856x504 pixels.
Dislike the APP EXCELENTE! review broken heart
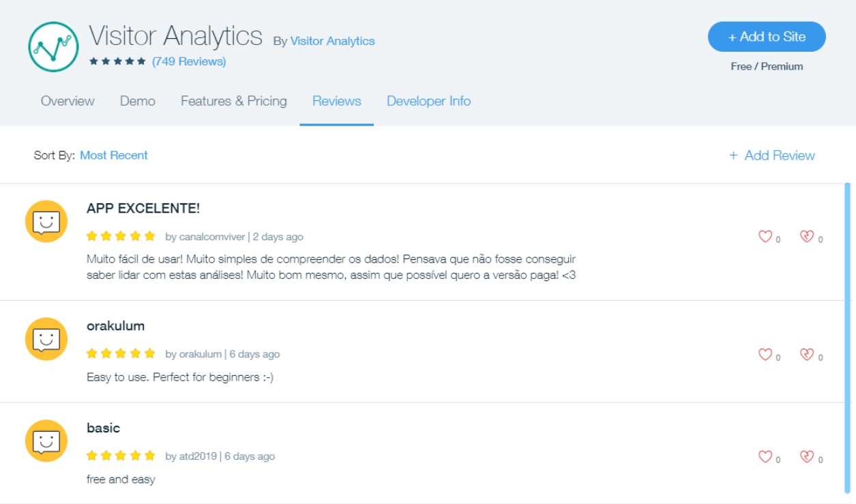807,237
